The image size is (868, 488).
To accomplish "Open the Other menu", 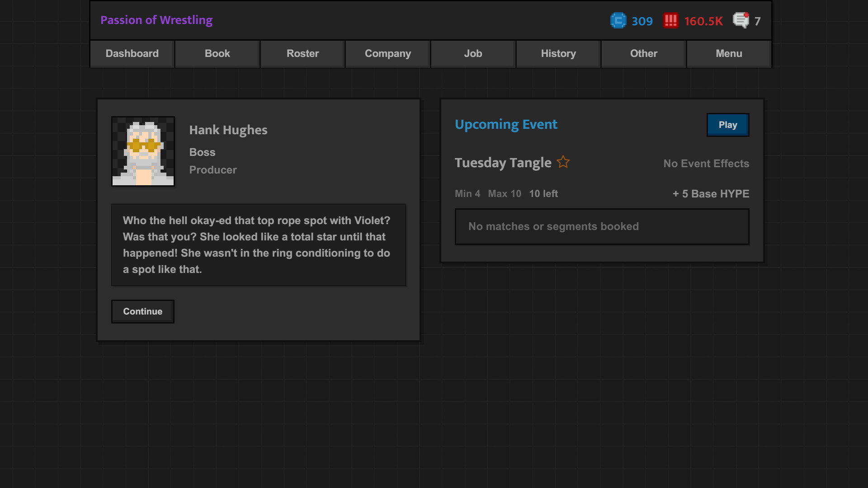I will (x=643, y=53).
